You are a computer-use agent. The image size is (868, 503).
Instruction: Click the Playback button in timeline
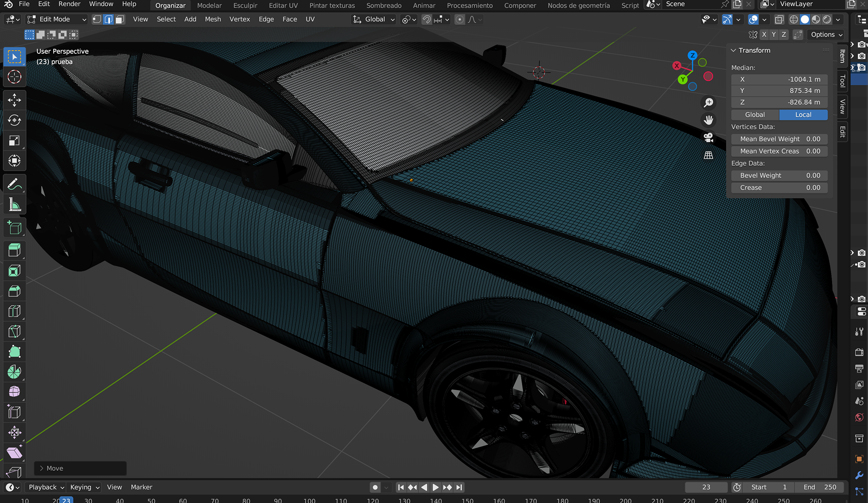46,487
